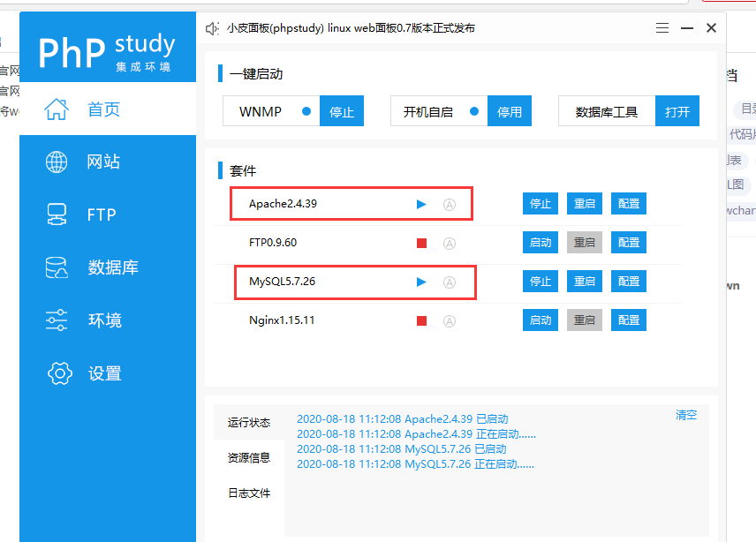Viewport: 756px width, 542px height.
Task: Select the MySQL5.7.26 suite name
Action: click(x=282, y=282)
